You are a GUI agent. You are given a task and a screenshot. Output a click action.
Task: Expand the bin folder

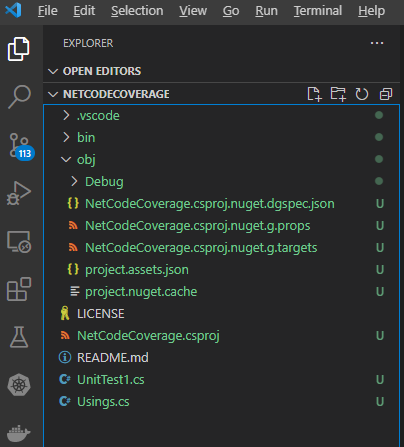pyautogui.click(x=66, y=137)
